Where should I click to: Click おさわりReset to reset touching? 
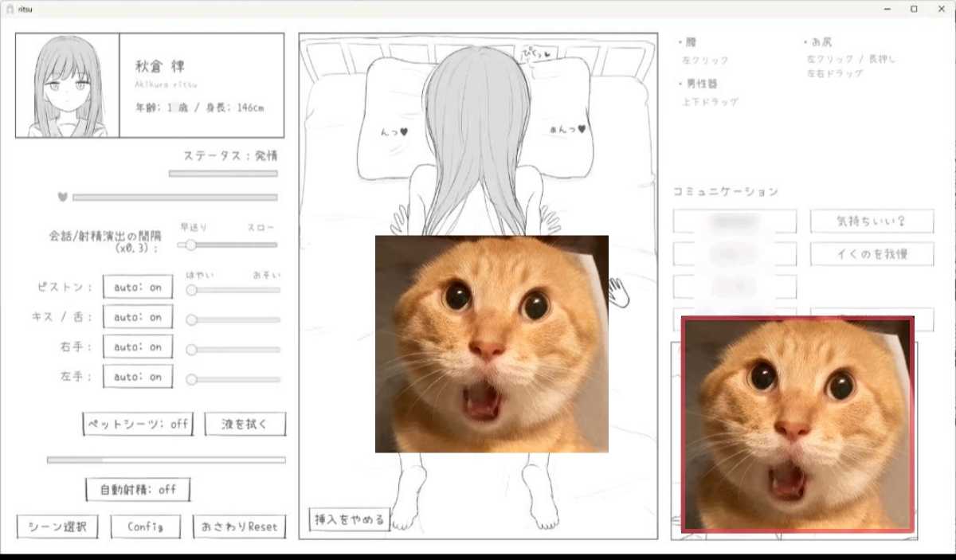pyautogui.click(x=238, y=526)
